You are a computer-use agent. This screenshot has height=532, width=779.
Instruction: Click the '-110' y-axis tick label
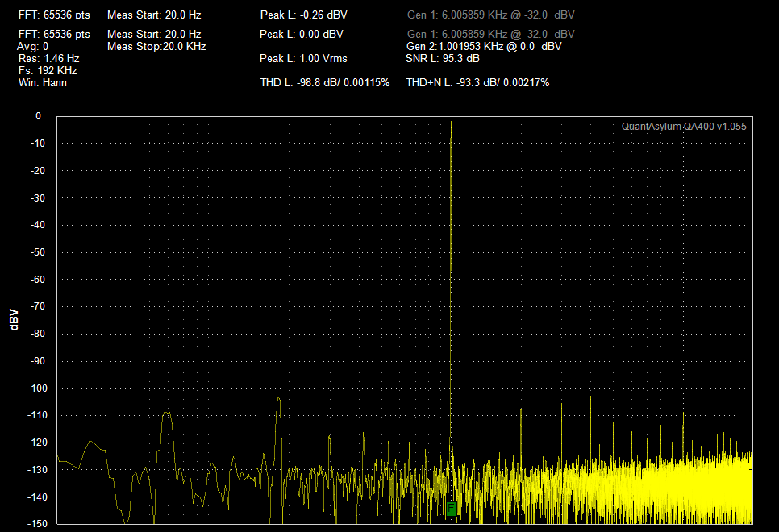[x=37, y=415]
